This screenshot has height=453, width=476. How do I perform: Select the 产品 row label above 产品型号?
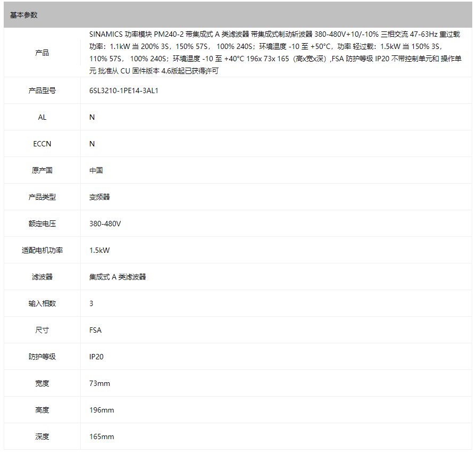click(x=42, y=53)
